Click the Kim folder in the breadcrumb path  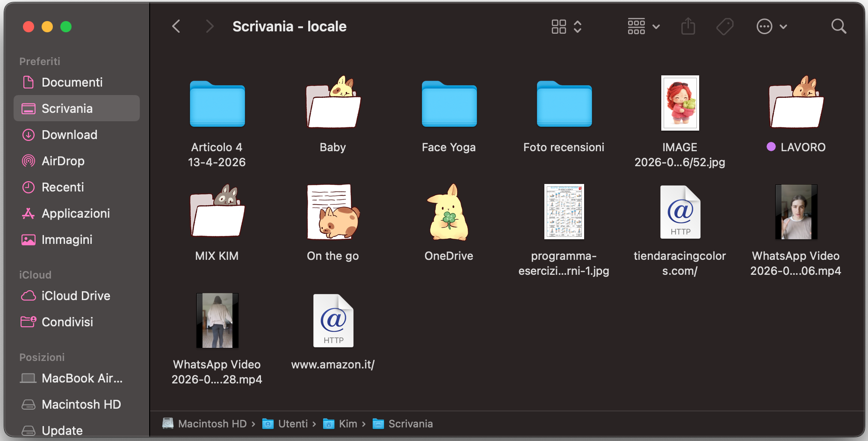coord(348,424)
